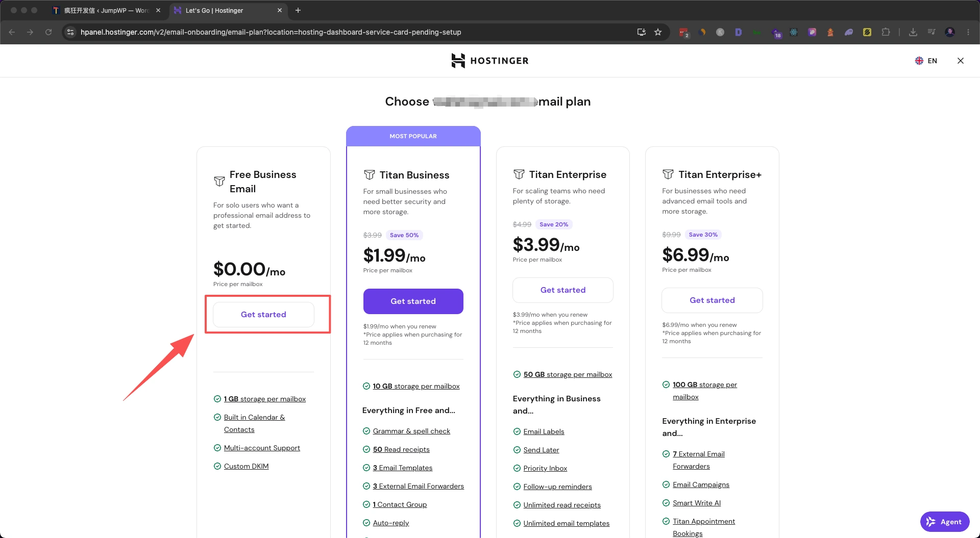This screenshot has height=538, width=980.
Task: Click the Save 20% badge
Action: [554, 224]
